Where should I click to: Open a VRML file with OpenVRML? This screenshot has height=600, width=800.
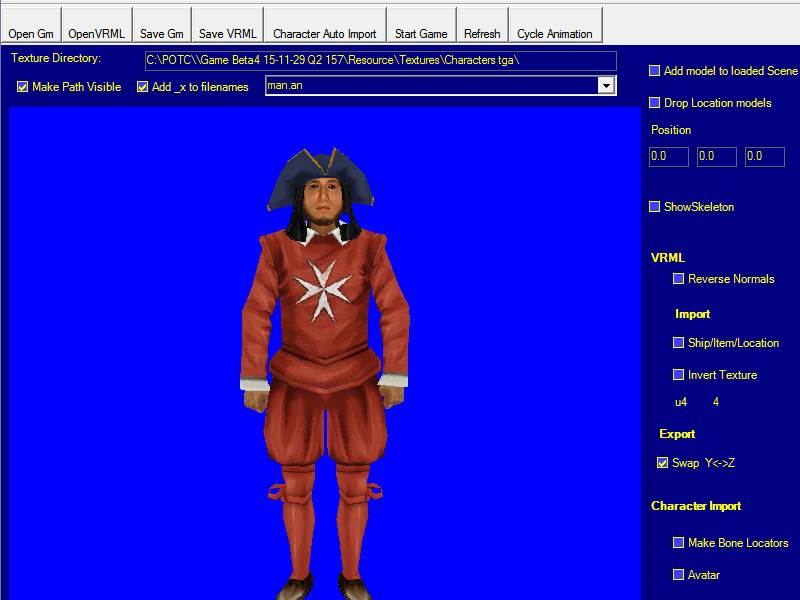tap(96, 25)
